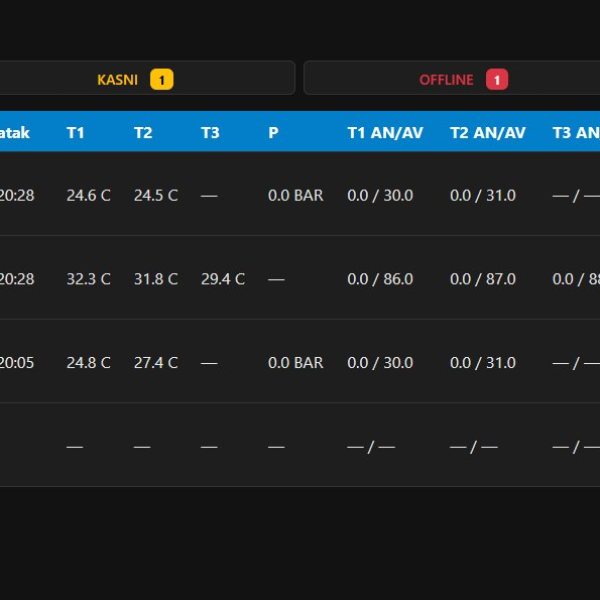Open the OFFLINE status filter tab
Image resolution: width=600 pixels, height=600 pixels.
(x=452, y=78)
